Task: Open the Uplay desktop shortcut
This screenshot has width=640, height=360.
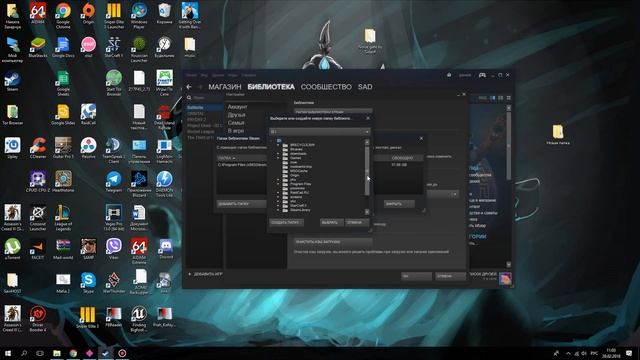Action: point(12,148)
